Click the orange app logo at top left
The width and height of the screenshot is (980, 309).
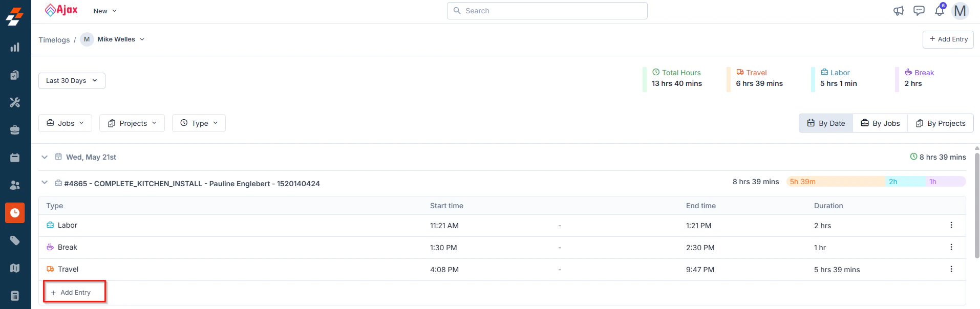[15, 16]
